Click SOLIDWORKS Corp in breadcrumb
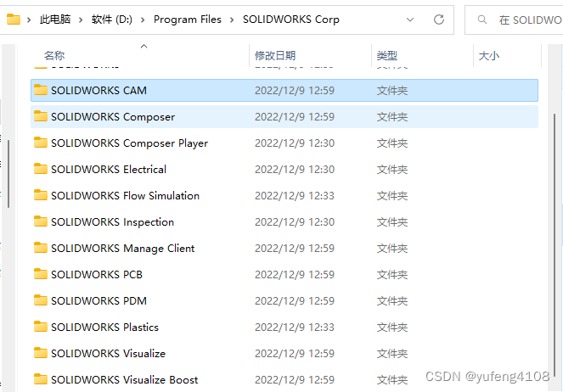Image resolution: width=563 pixels, height=392 pixels. pyautogui.click(x=290, y=20)
